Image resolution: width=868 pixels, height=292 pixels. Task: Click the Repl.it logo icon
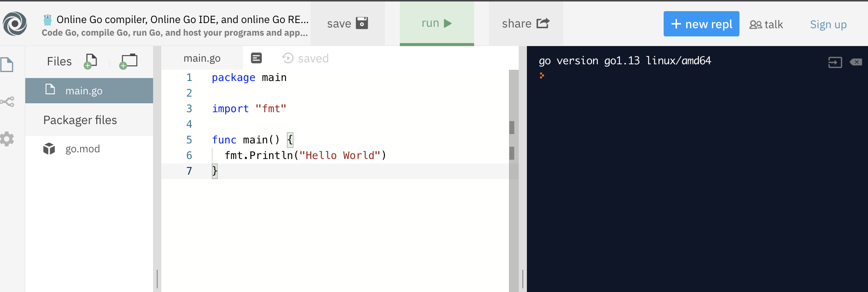[15, 23]
